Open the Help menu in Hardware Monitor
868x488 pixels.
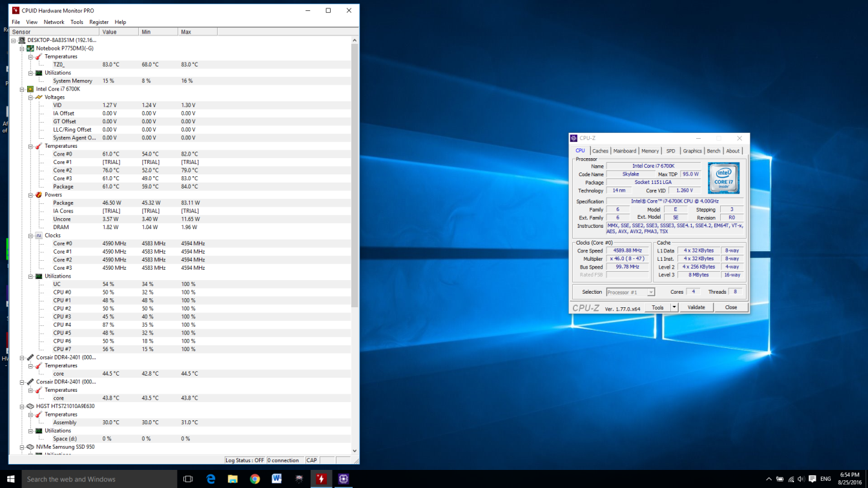coord(120,22)
